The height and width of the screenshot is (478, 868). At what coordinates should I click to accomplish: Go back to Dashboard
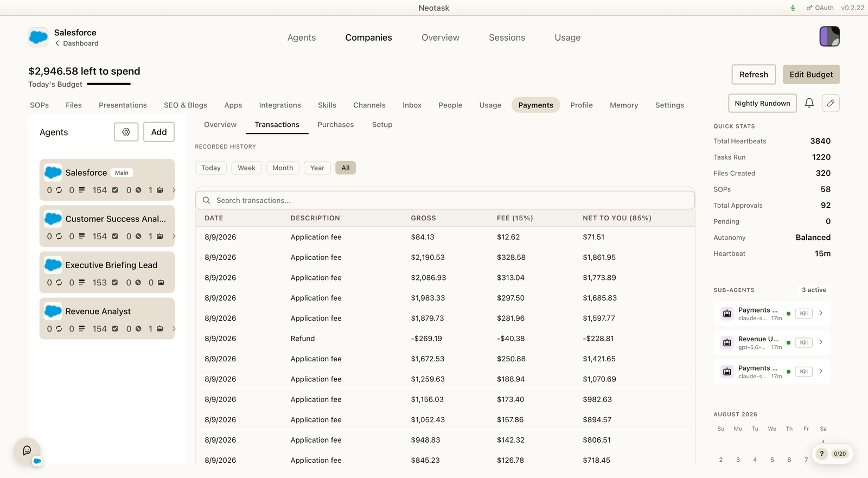(x=76, y=43)
